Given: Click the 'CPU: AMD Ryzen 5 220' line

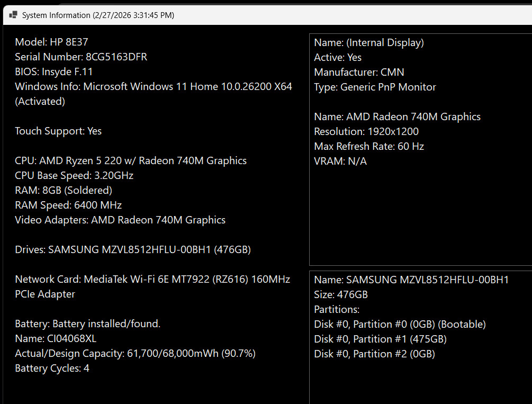Looking at the screenshot, I should (131, 160).
